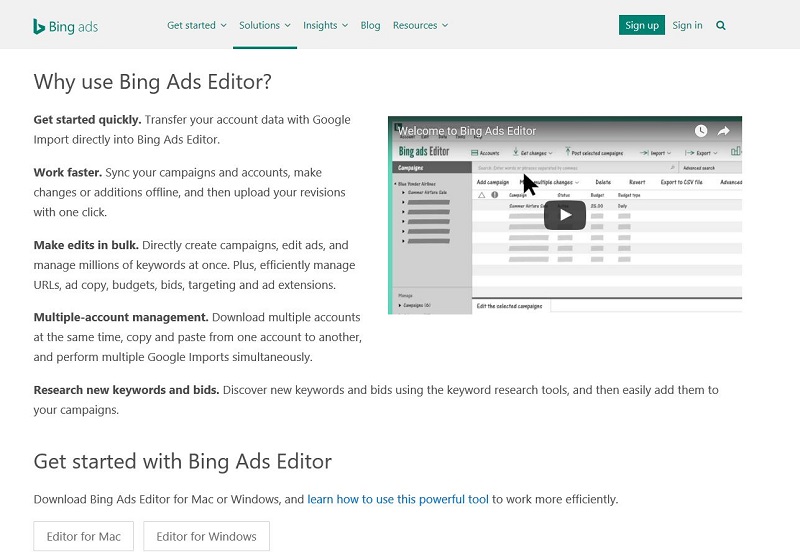Image resolution: width=800 pixels, height=558 pixels.
Task: Expand the Insights menu
Action: (x=326, y=26)
